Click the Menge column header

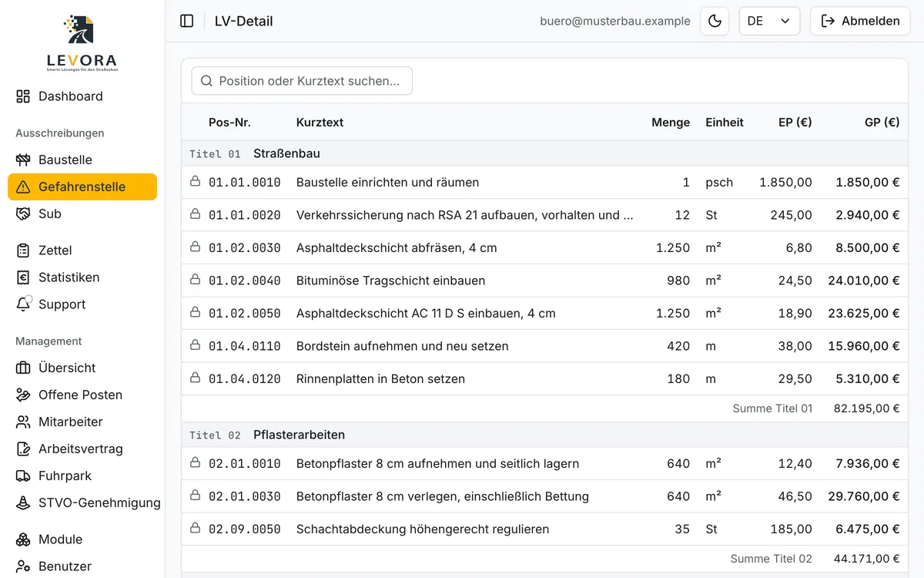pos(671,123)
